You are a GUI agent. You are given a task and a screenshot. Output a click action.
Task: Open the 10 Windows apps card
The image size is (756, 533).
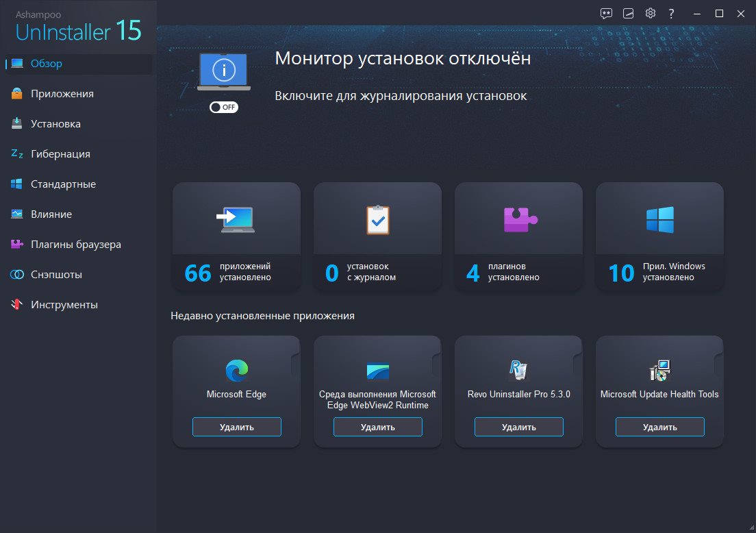tap(659, 236)
